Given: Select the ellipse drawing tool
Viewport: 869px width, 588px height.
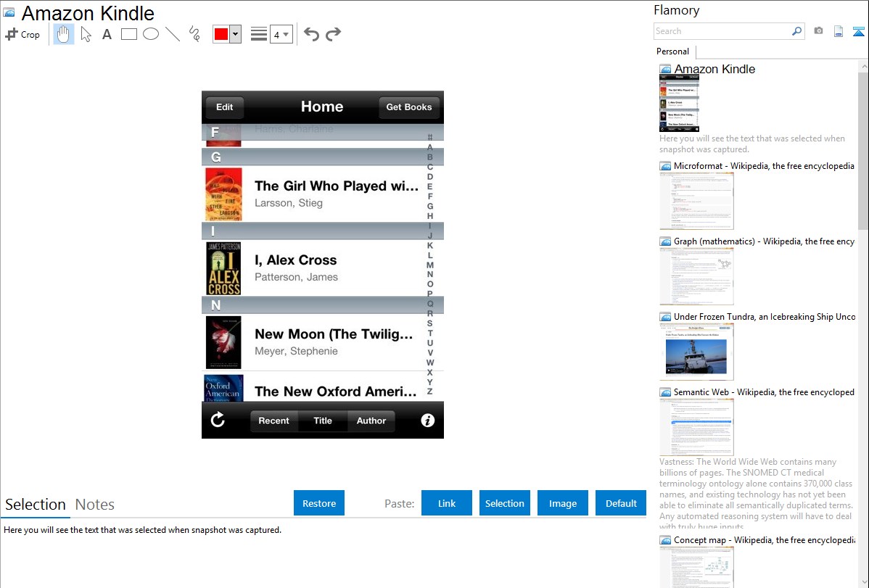Looking at the screenshot, I should click(151, 34).
